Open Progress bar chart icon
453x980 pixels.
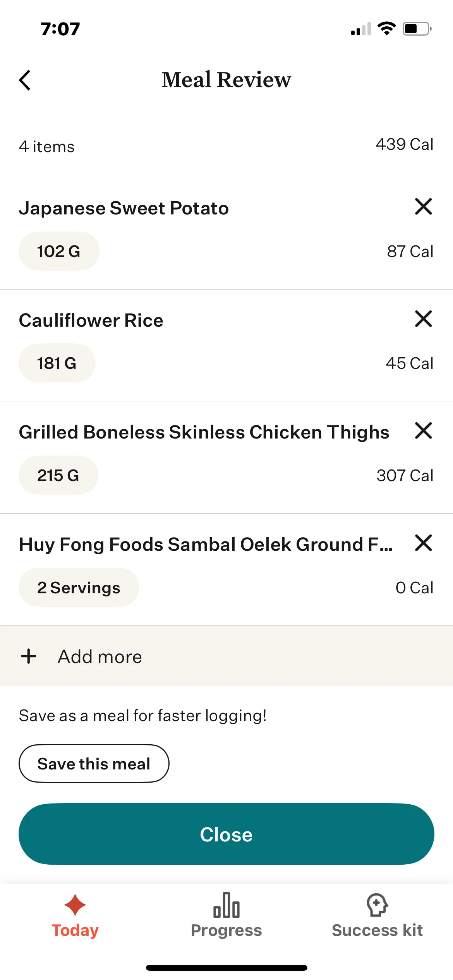226,905
